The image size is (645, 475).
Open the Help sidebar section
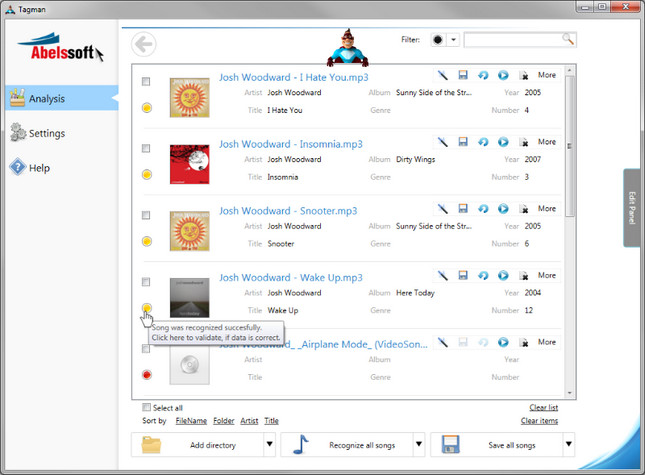(x=39, y=168)
